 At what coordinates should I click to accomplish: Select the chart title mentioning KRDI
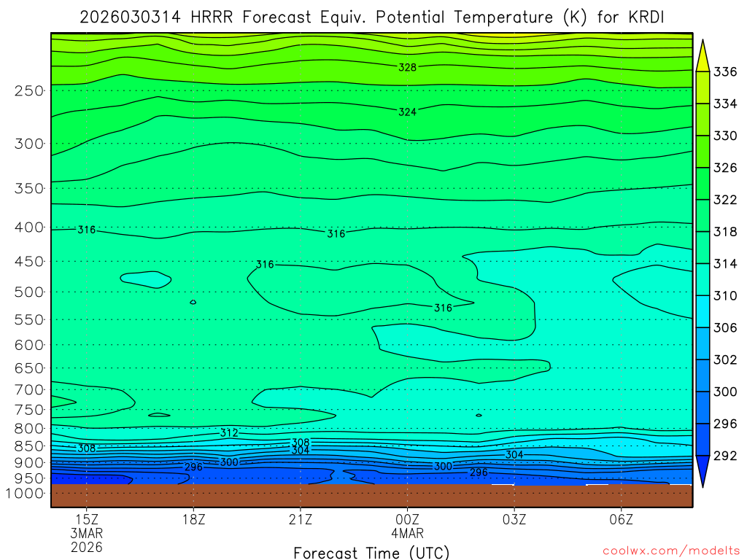pyautogui.click(x=371, y=17)
